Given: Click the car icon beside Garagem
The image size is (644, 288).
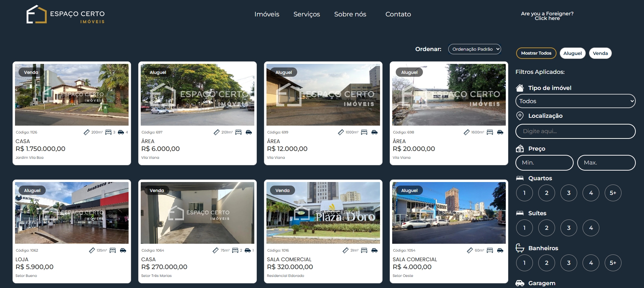Looking at the screenshot, I should pos(520,283).
